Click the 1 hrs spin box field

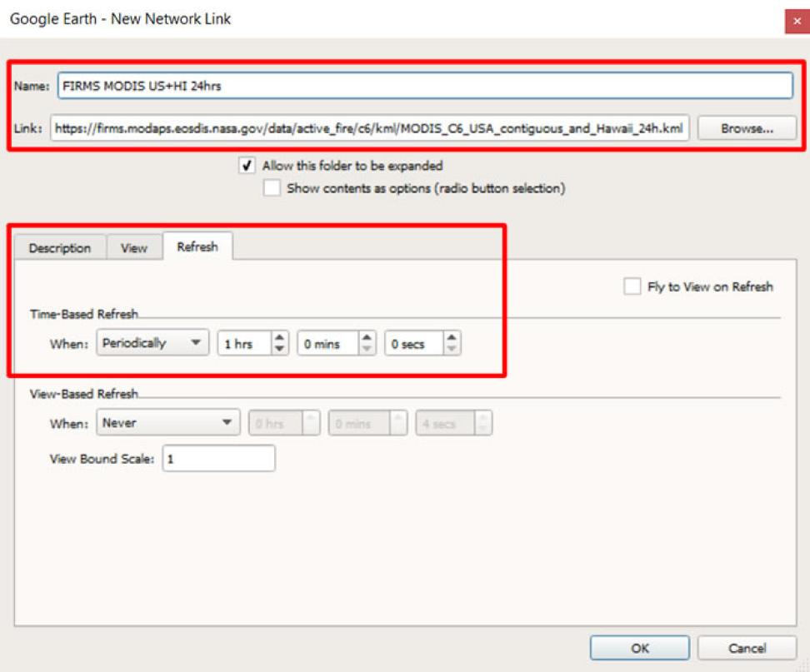245,343
